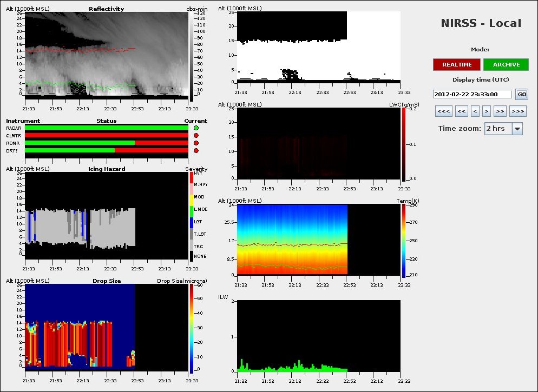
Task: Click the Reflectivity radar plot
Action: click(107, 54)
